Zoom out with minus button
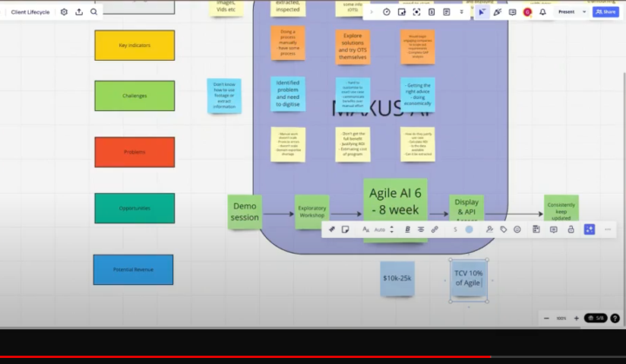626x364 pixels. click(x=547, y=318)
